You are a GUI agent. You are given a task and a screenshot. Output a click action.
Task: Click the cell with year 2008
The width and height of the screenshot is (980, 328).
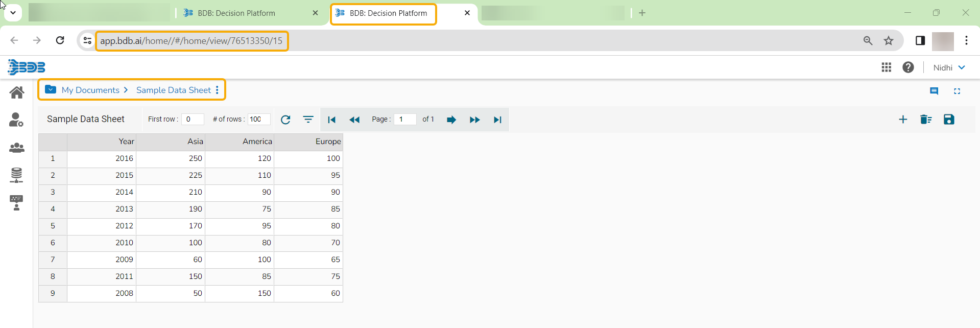(x=102, y=293)
